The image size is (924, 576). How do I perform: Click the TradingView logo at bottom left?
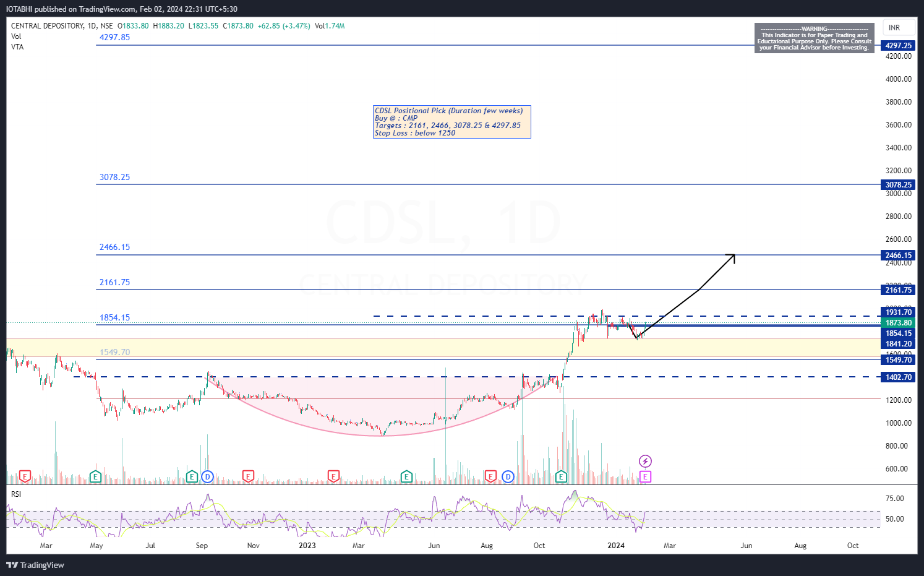click(x=35, y=565)
